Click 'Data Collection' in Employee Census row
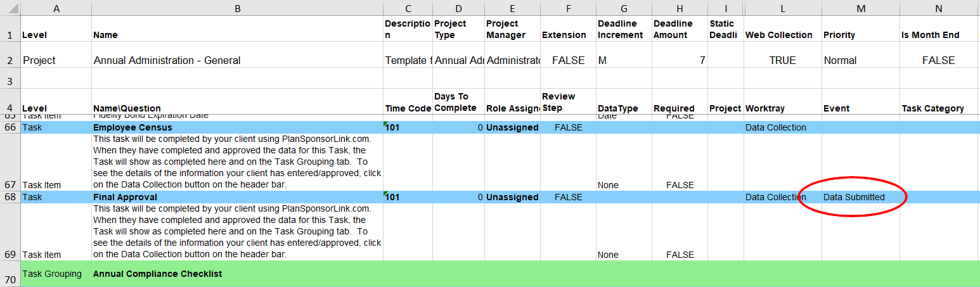This screenshot has height=287, width=980. [783, 127]
